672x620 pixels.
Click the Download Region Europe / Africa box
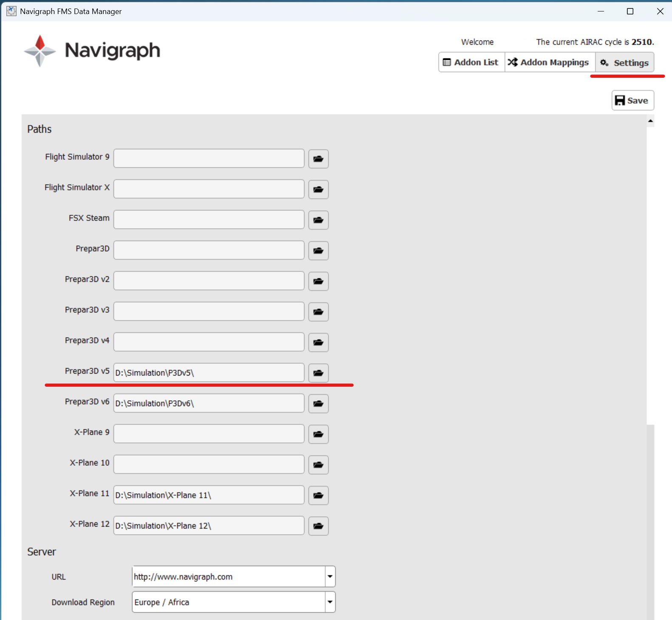point(229,602)
